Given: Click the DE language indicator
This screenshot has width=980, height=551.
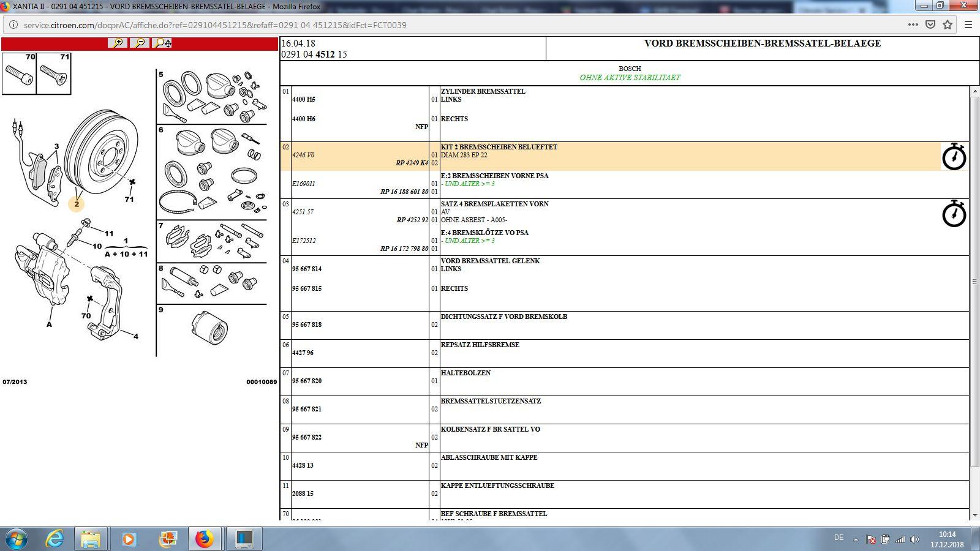Looking at the screenshot, I should tap(839, 538).
